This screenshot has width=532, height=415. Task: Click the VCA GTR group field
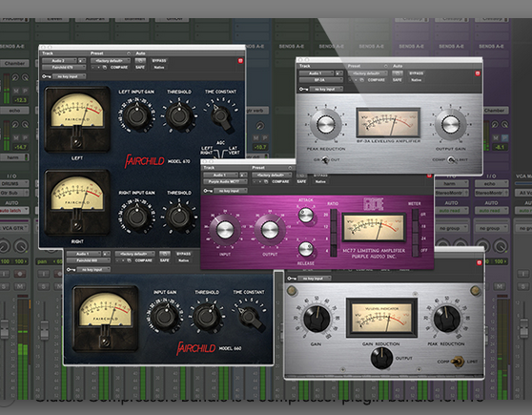[14, 228]
